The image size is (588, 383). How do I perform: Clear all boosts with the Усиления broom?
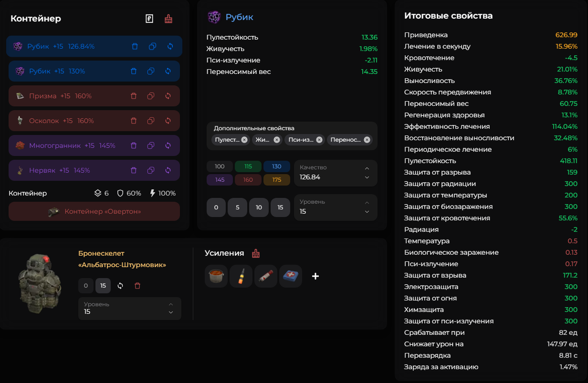(x=256, y=253)
